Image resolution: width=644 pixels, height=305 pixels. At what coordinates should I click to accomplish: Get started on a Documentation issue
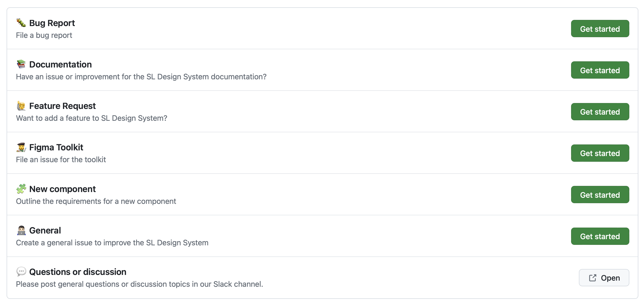(x=600, y=70)
